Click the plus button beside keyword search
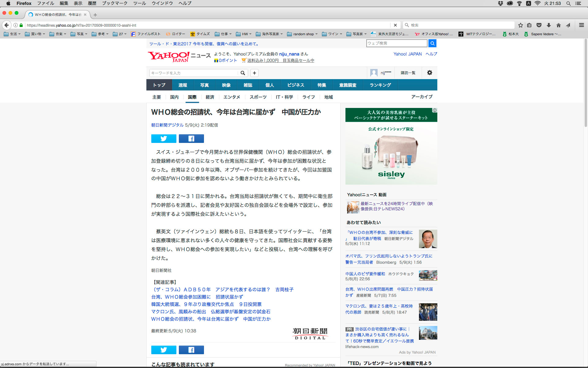 pos(254,73)
